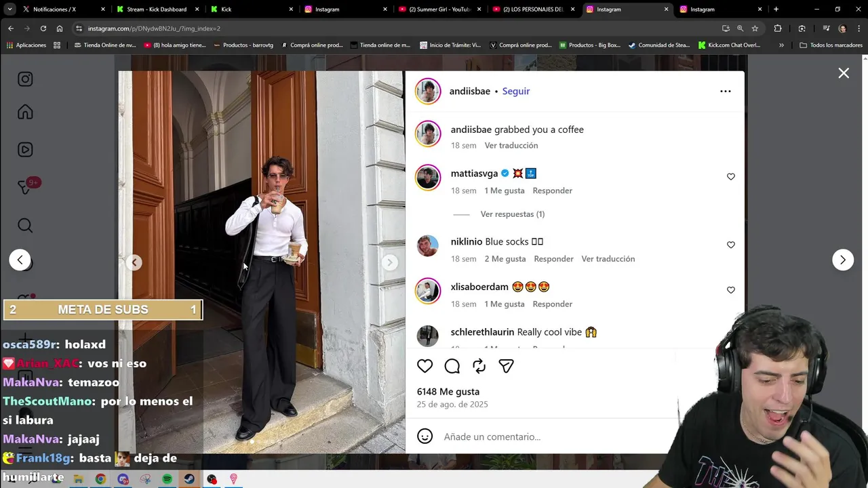Viewport: 868px width, 488px height.
Task: Open Kick.com Chat Overl... bookmark
Action: [729, 45]
